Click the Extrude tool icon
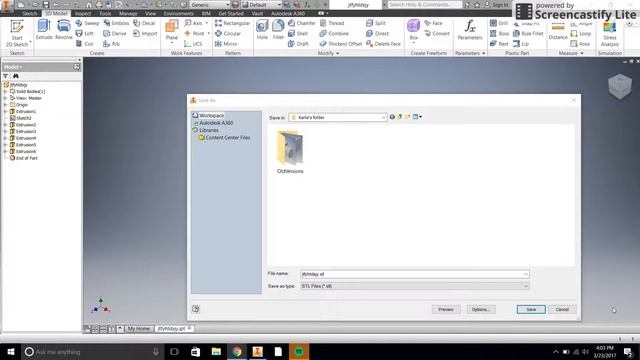640x360 pixels. point(44,29)
